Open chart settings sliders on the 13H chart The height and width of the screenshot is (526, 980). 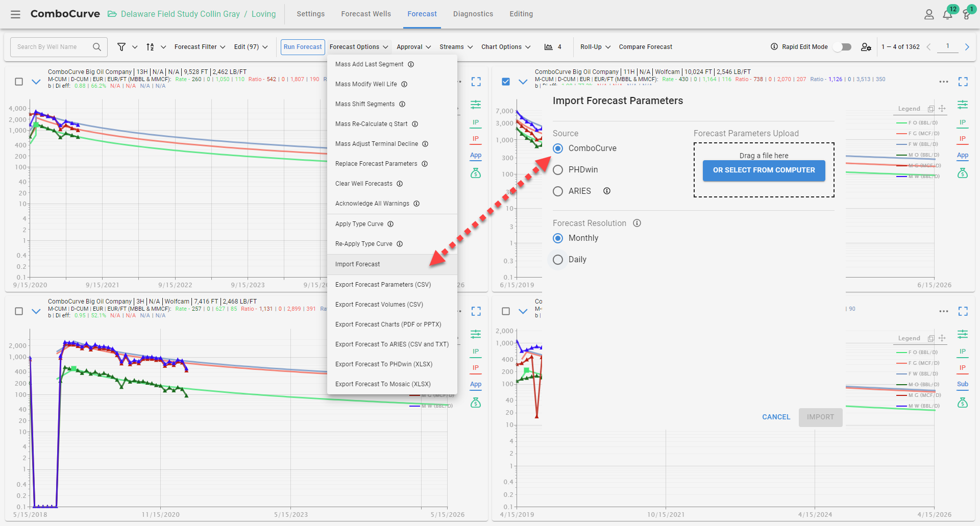point(476,105)
